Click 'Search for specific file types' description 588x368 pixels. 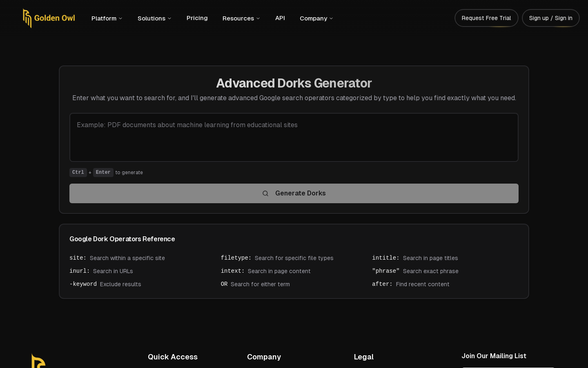point(294,258)
